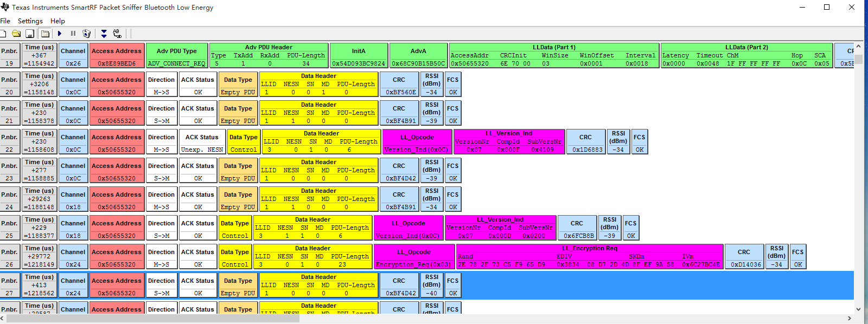This screenshot has height=324, width=868.
Task: Click Empty PDU data type in packet 21
Action: pyautogui.click(x=238, y=121)
